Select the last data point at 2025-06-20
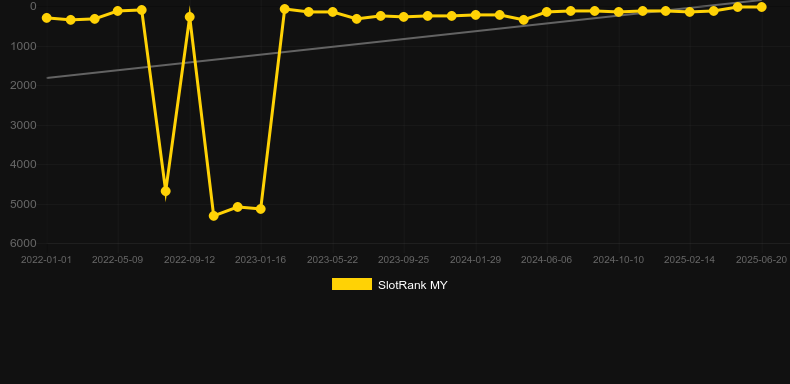The height and width of the screenshot is (384, 790). 761,7
